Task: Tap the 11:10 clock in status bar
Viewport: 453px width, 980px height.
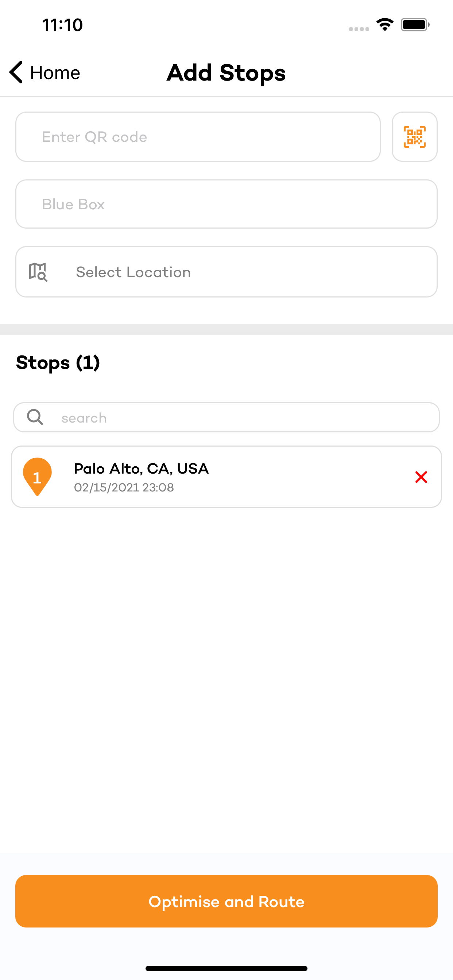Action: point(62,25)
